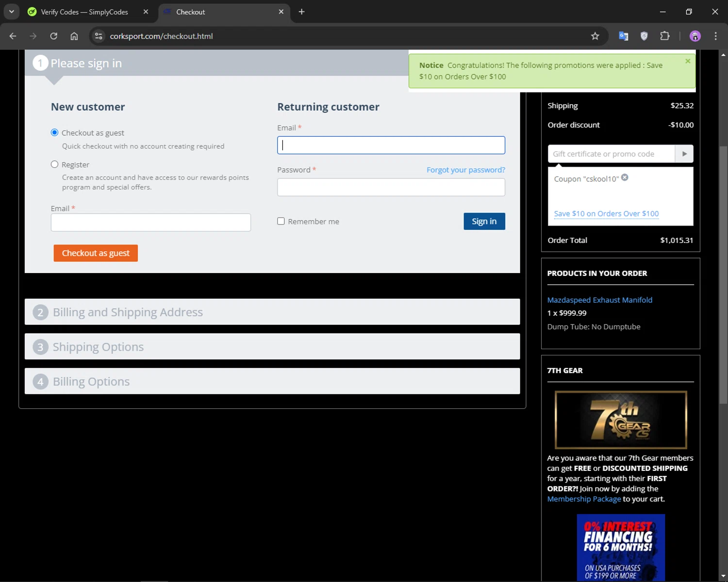Screen dimensions: 728x582
Task: Select Checkout as guest radio option
Action: [55, 132]
